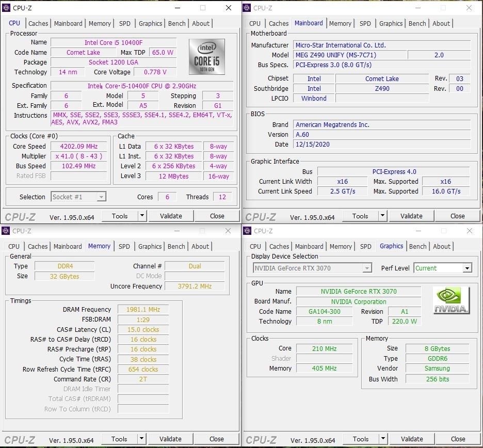
Task: Click the Tools button in the Memory window
Action: click(x=119, y=439)
